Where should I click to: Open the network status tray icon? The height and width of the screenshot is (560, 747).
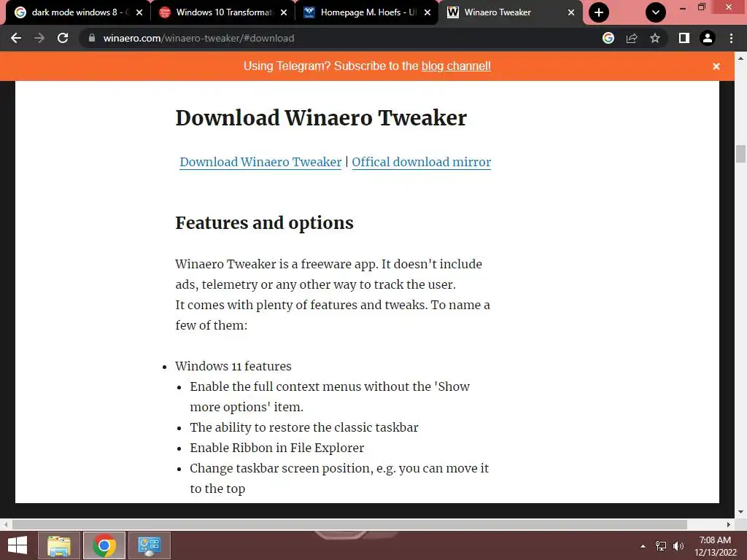661,546
